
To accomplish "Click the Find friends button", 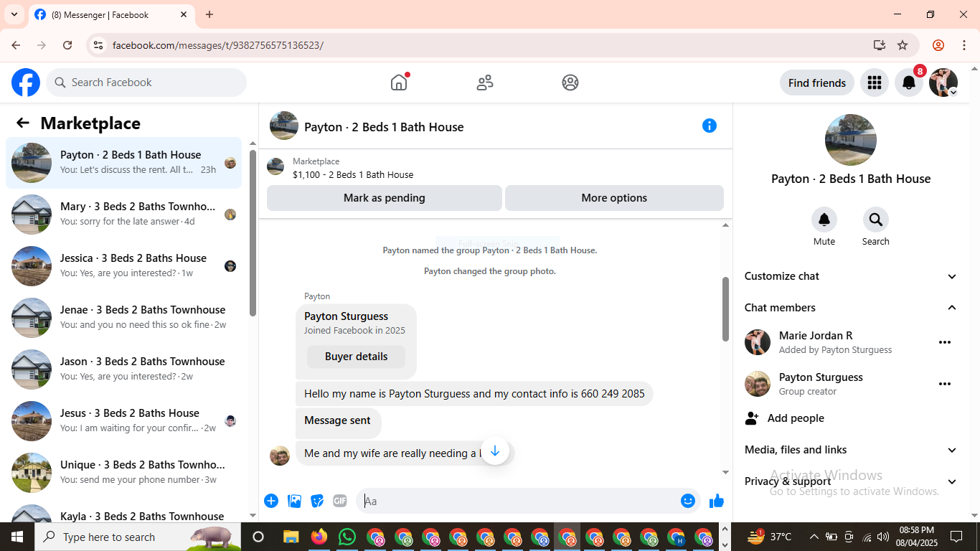I will 817,83.
